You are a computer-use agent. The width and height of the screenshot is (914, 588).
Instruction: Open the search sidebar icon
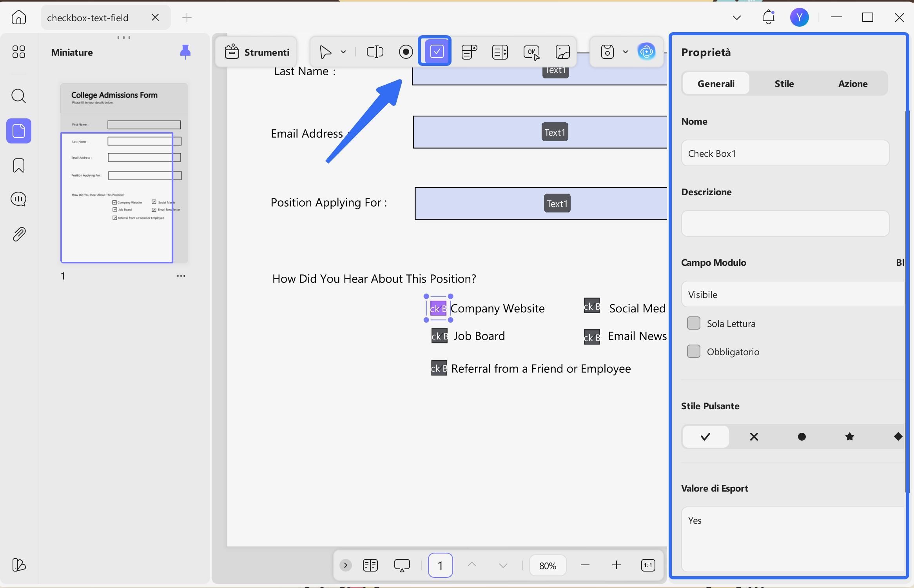19,96
